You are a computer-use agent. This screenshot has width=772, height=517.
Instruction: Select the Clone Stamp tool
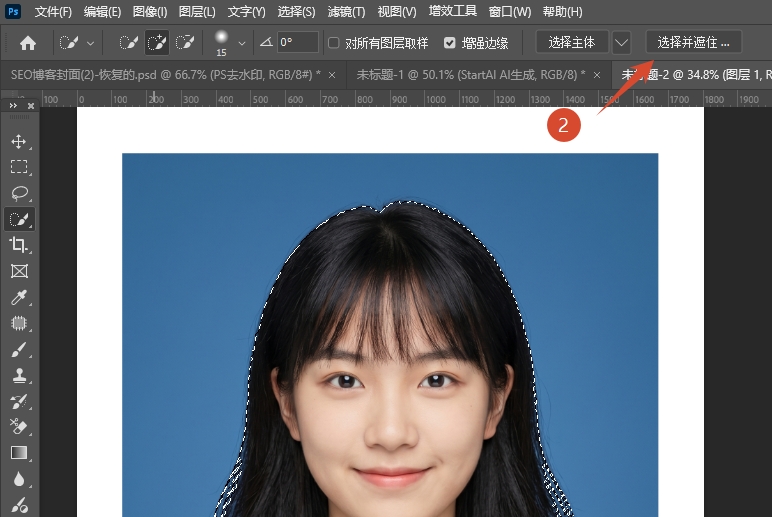tap(19, 376)
